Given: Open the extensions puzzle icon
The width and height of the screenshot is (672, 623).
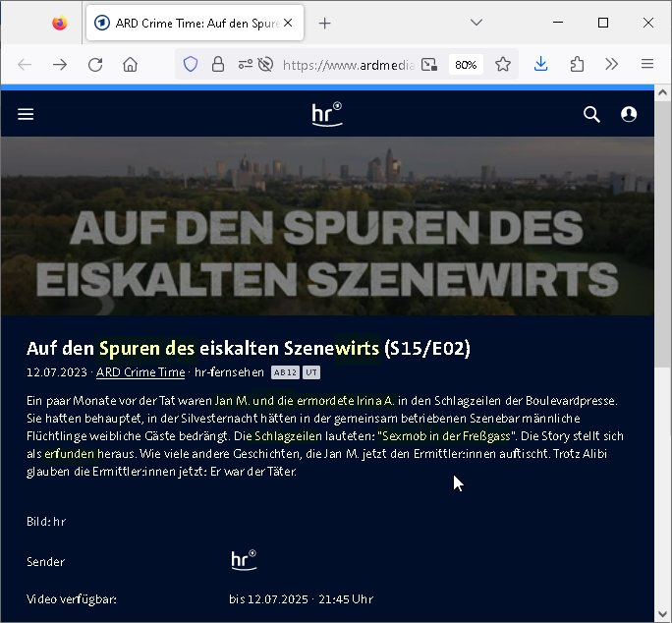Looking at the screenshot, I should (577, 65).
